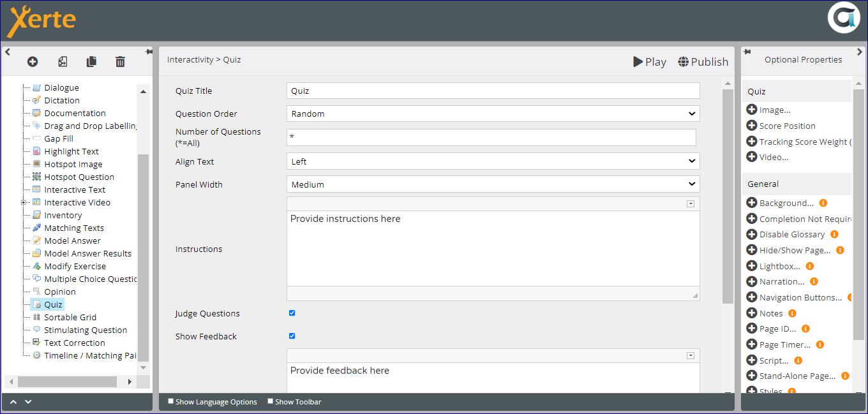Open the Question Order dropdown
This screenshot has width=868, height=414.
493,114
